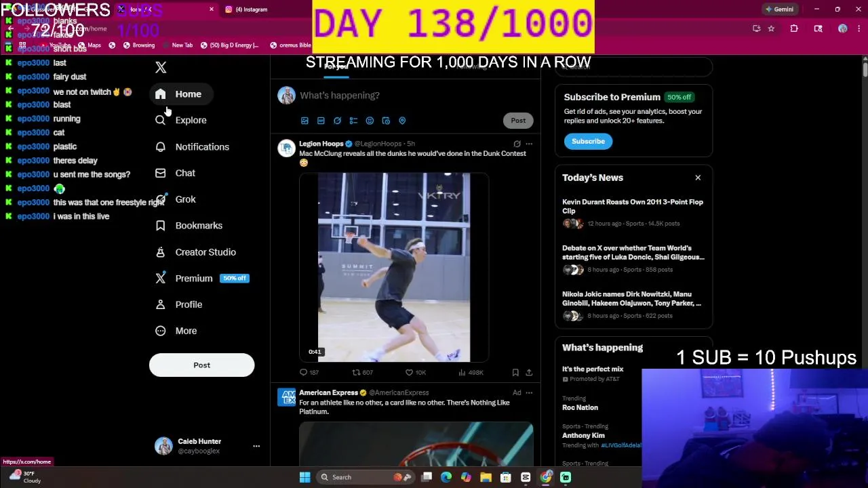The image size is (868, 488).
Task: Open more options on Legion Hoops post
Action: (529, 144)
